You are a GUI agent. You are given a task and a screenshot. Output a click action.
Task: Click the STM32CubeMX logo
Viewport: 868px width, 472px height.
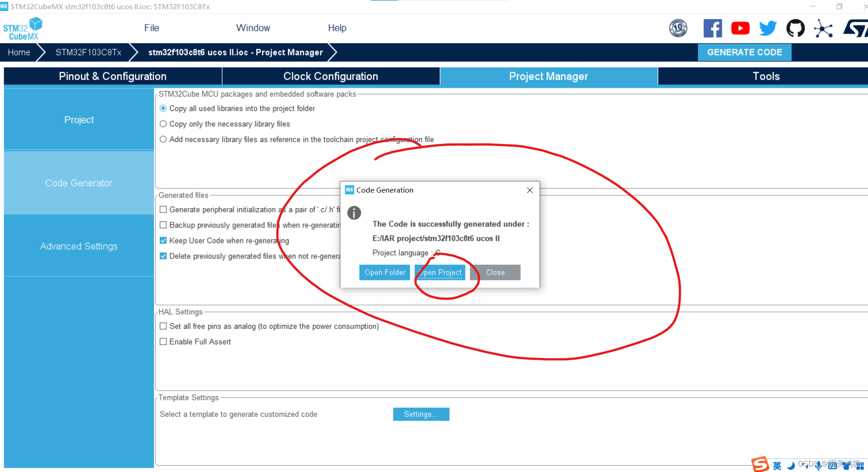(23, 28)
